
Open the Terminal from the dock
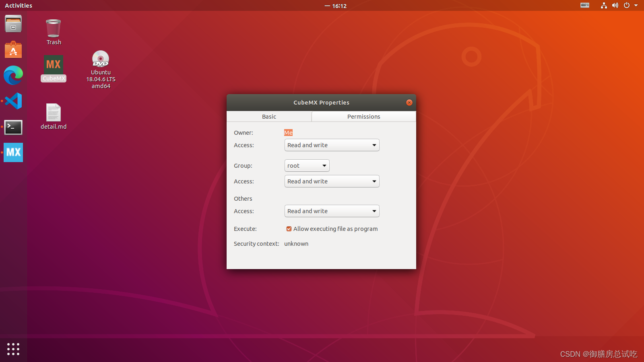tap(13, 128)
